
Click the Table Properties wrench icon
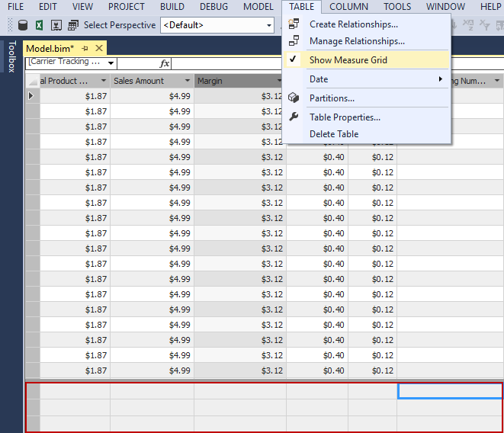[294, 117]
